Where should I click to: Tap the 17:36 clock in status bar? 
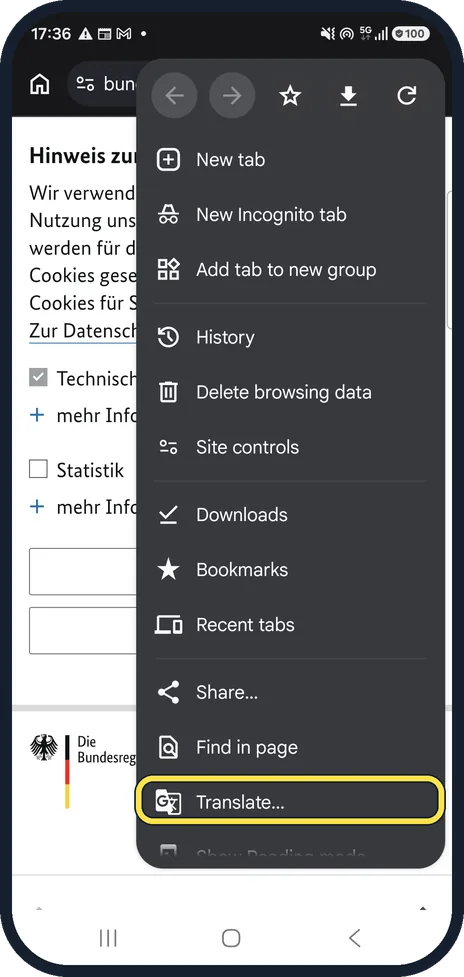coord(51,34)
